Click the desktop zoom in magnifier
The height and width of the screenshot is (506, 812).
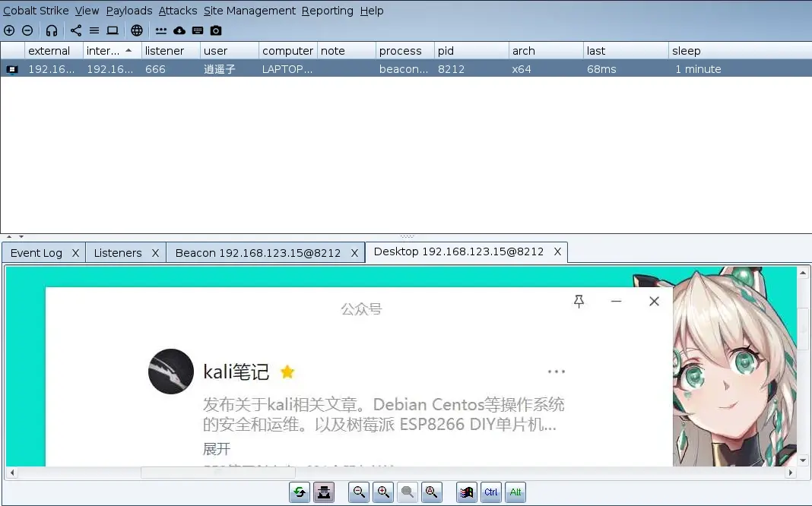(383, 492)
